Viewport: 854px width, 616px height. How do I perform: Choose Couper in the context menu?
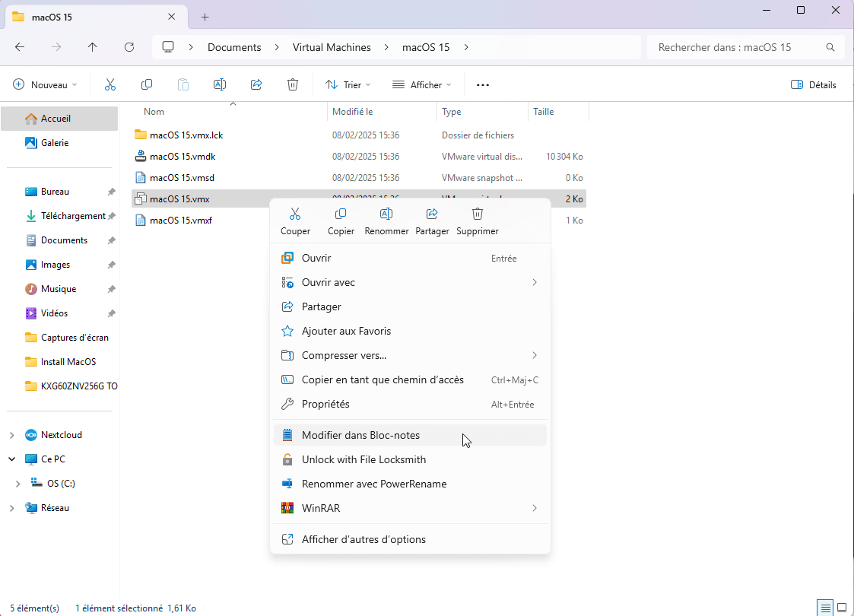coord(295,221)
